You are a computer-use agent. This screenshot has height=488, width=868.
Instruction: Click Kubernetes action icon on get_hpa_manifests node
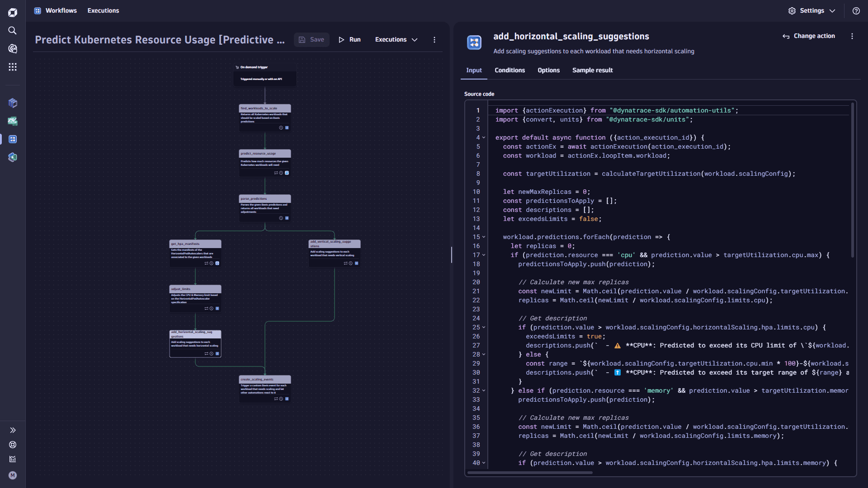(217, 263)
